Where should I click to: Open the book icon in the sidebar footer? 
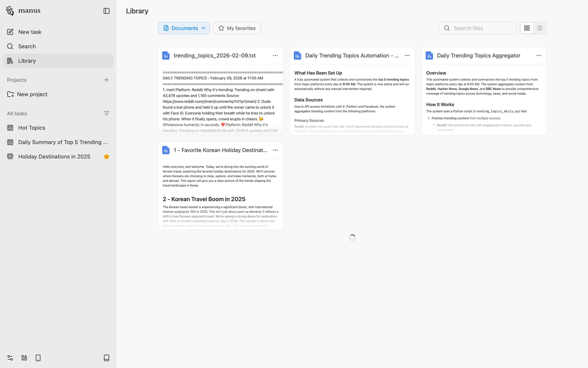tap(106, 358)
